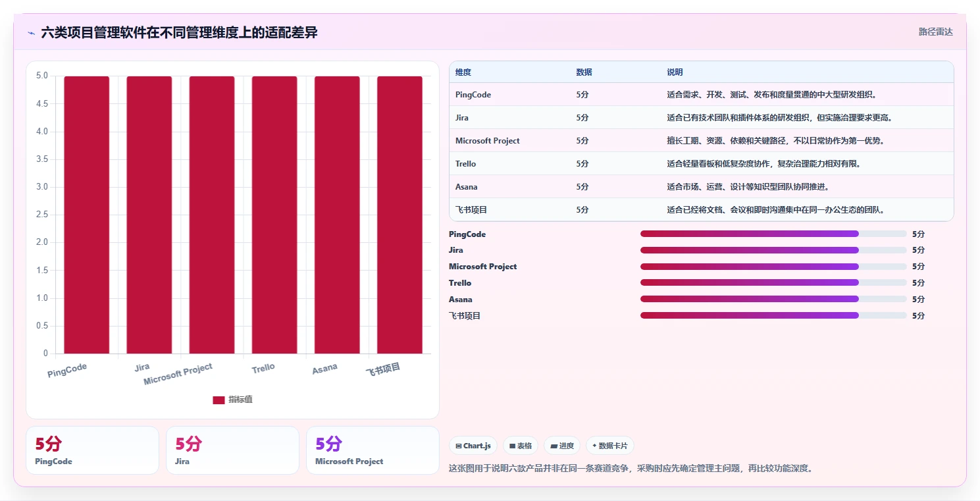The width and height of the screenshot is (980, 501).
Task: Click the Microsoft Project progress bar
Action: pos(773,267)
